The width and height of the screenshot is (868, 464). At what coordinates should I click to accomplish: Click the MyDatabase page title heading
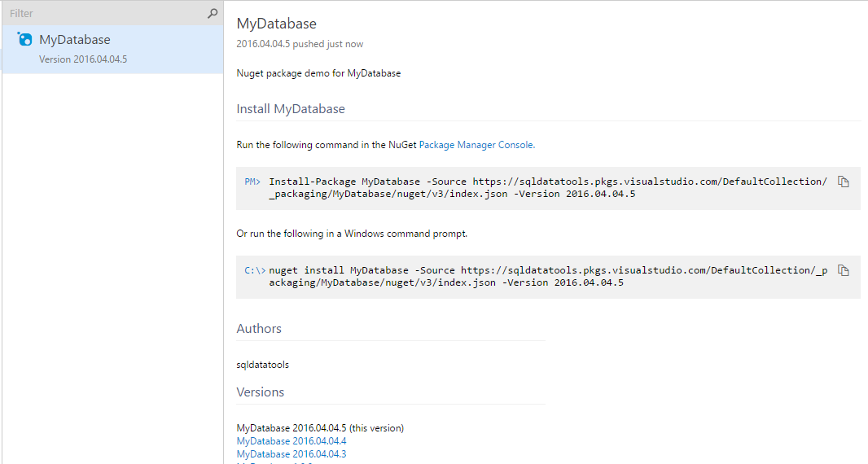[x=276, y=24]
